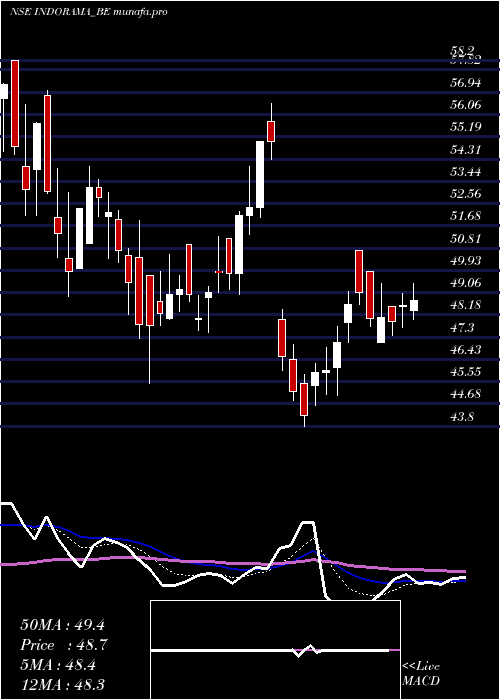Viewport: 500px width, 700px height.
Task: Click the NSE INDORAMA_BE munafa.pro chart title
Action: pos(88,12)
